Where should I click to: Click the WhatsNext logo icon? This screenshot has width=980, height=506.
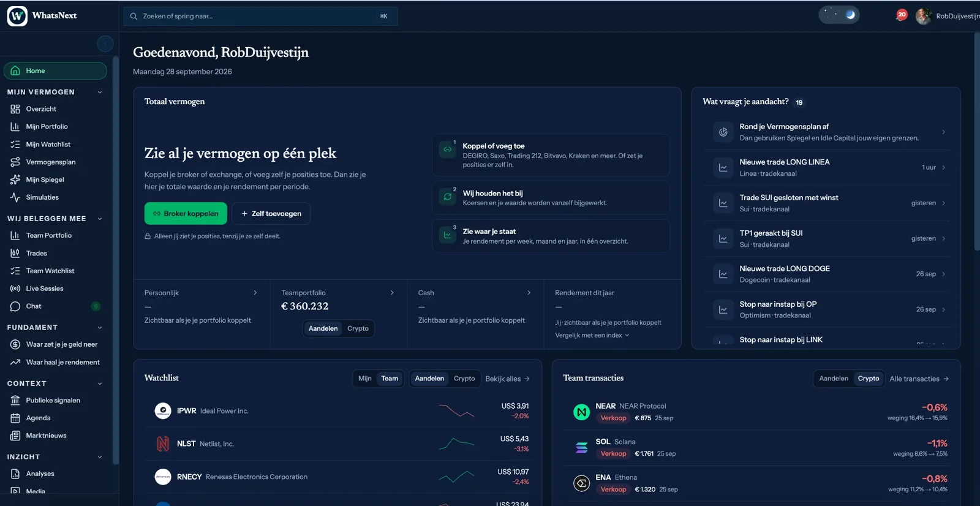(17, 16)
